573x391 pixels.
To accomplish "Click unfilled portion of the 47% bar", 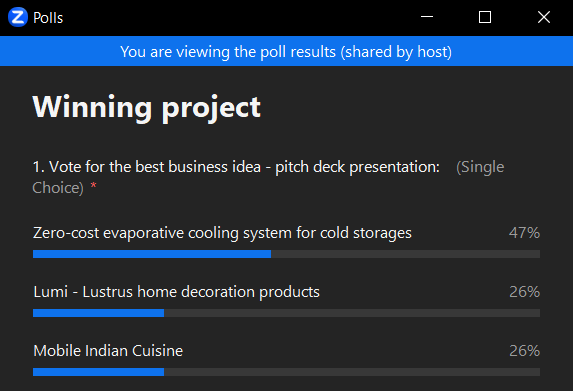I will 406,254.
